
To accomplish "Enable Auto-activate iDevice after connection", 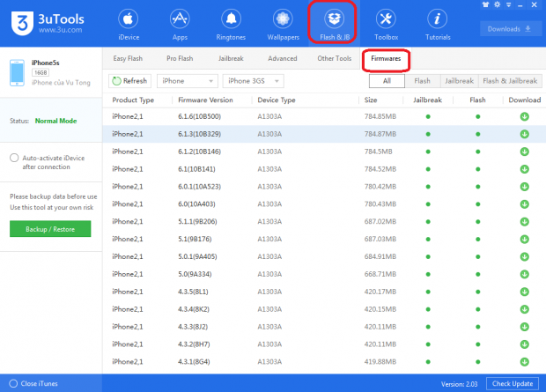I will [14, 158].
